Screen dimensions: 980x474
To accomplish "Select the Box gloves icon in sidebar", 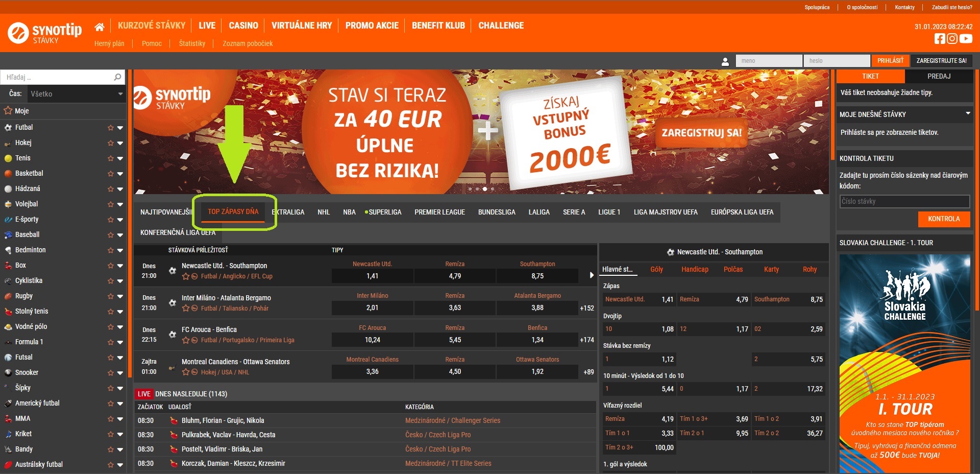I will coord(8,266).
